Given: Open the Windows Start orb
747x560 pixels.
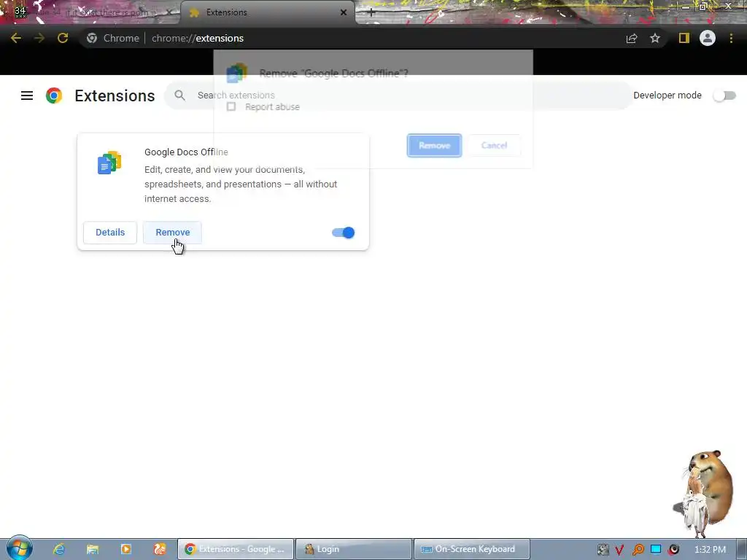Looking at the screenshot, I should [x=20, y=548].
